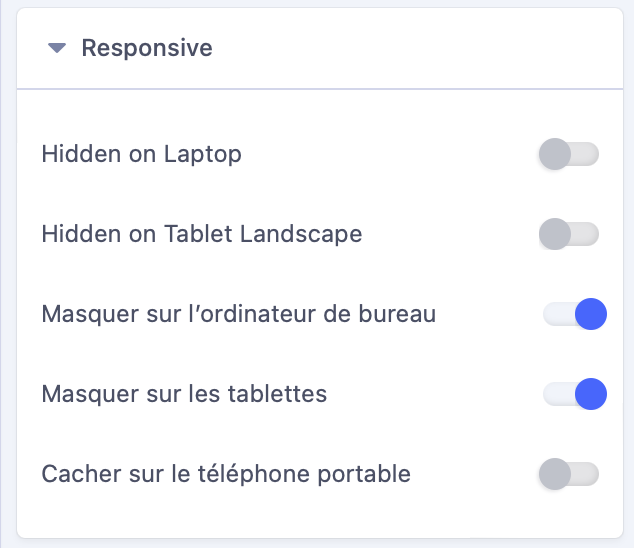Enable the Hidden on Laptop switch
The width and height of the screenshot is (634, 548).
pos(569,155)
